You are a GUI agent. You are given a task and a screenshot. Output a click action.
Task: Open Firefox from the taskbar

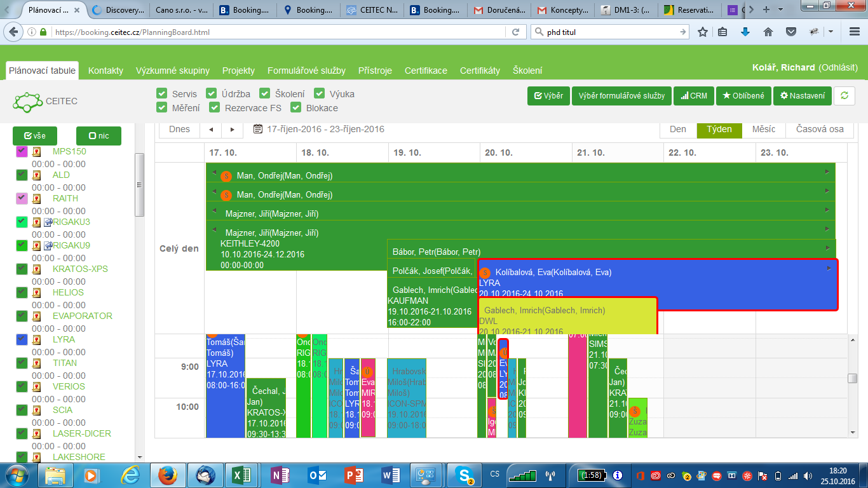coord(168,475)
